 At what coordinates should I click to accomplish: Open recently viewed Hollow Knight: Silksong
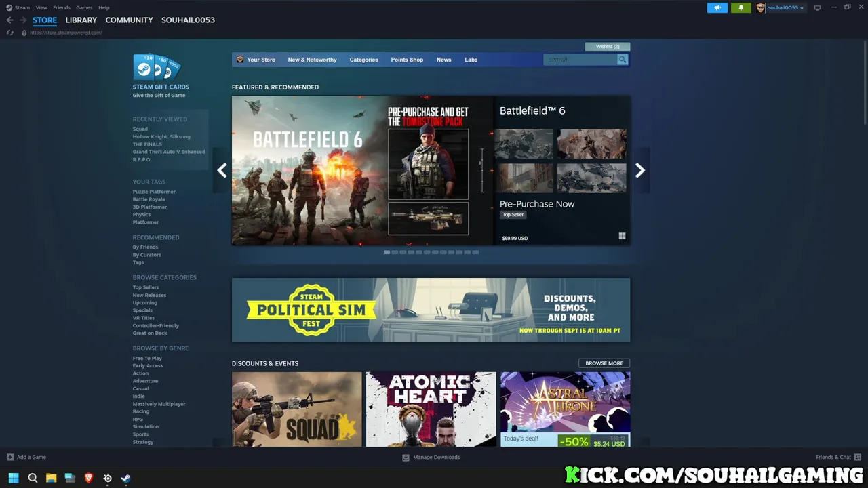coord(161,137)
